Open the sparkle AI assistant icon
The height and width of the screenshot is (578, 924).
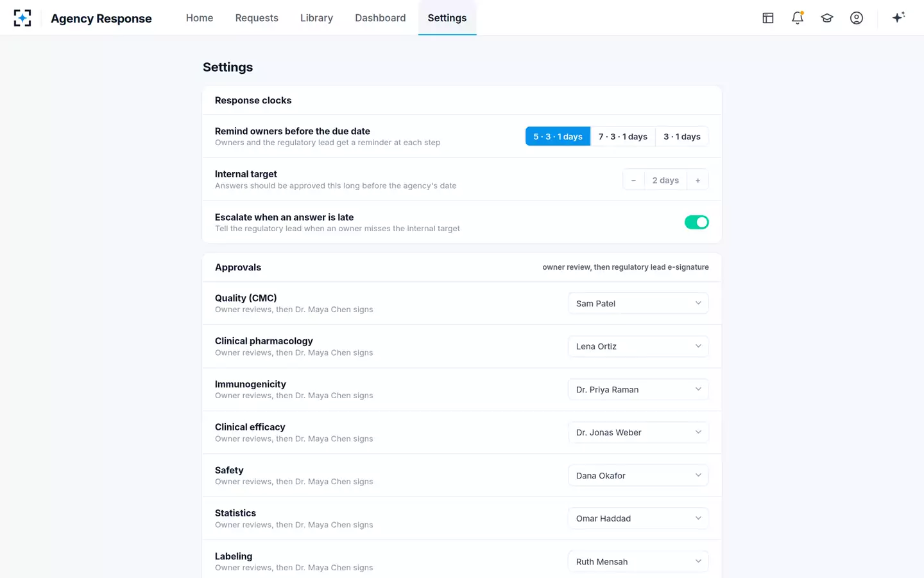point(898,17)
